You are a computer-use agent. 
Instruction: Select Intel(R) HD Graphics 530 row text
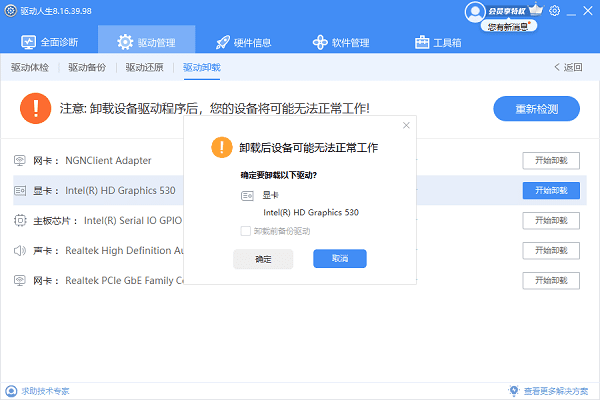[x=120, y=190]
